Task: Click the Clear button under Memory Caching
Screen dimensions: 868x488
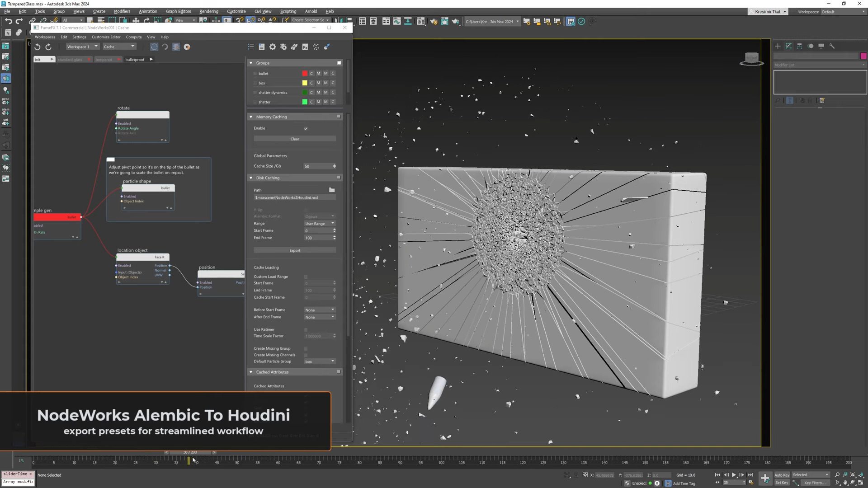Action: (294, 139)
